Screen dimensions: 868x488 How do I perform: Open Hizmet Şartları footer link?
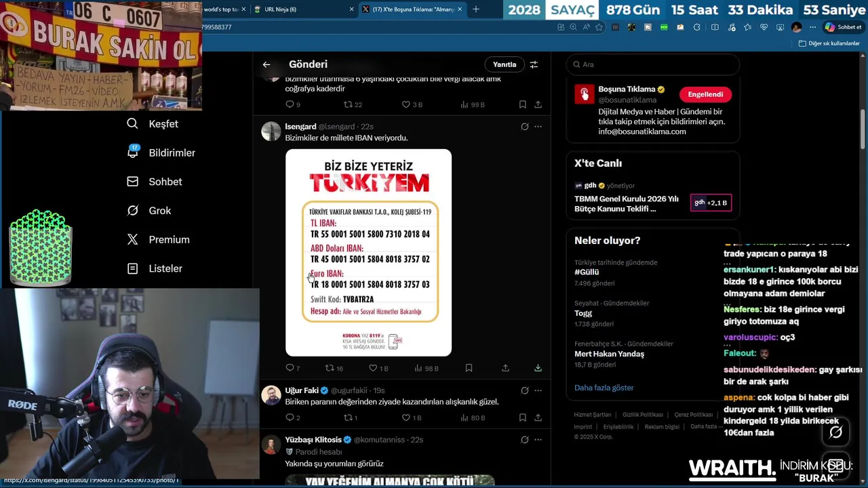(593, 415)
